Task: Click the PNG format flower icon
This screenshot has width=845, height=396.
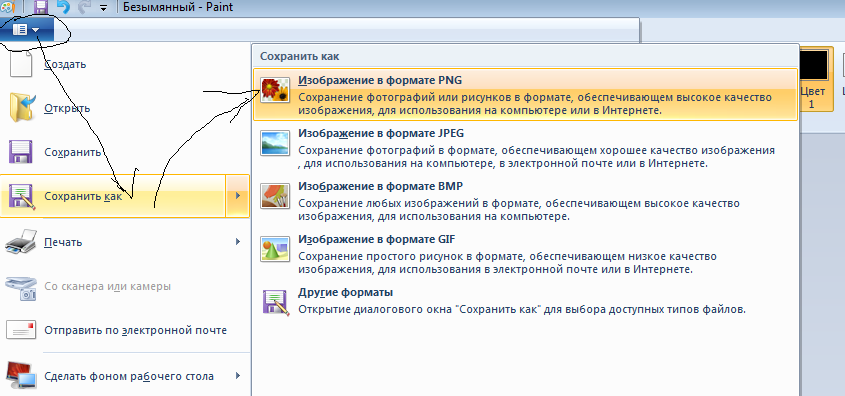Action: pyautogui.click(x=275, y=89)
